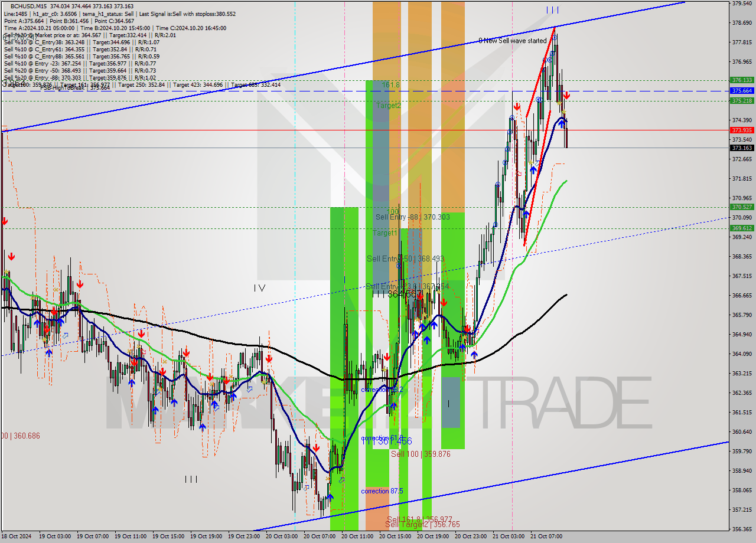The height and width of the screenshot is (543, 756).
Task: Select the 'Last Signal is:Sell with stoploss:380.552' text
Action: [x=187, y=14]
